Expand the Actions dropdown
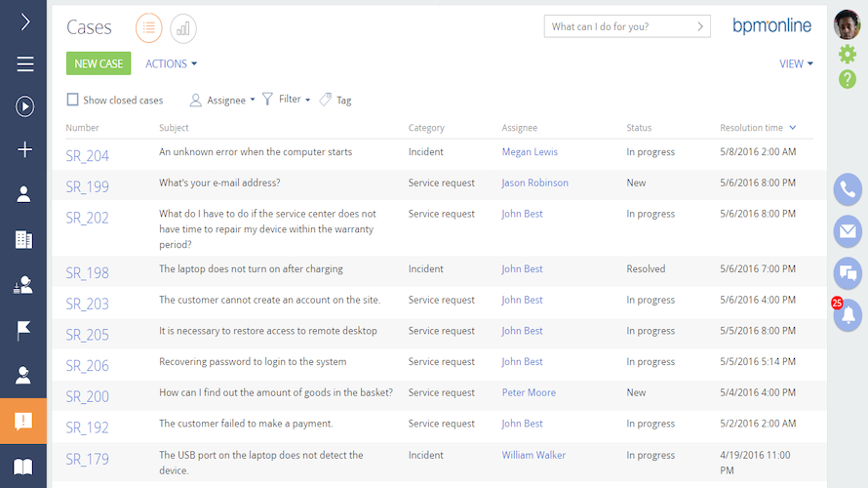Viewport: 868px width, 488px height. point(171,63)
